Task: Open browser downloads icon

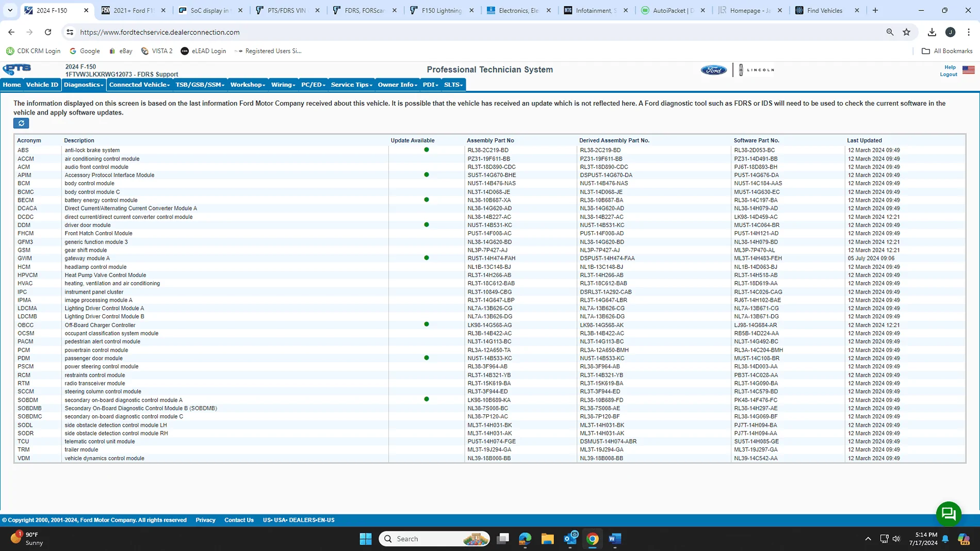Action: tap(932, 32)
